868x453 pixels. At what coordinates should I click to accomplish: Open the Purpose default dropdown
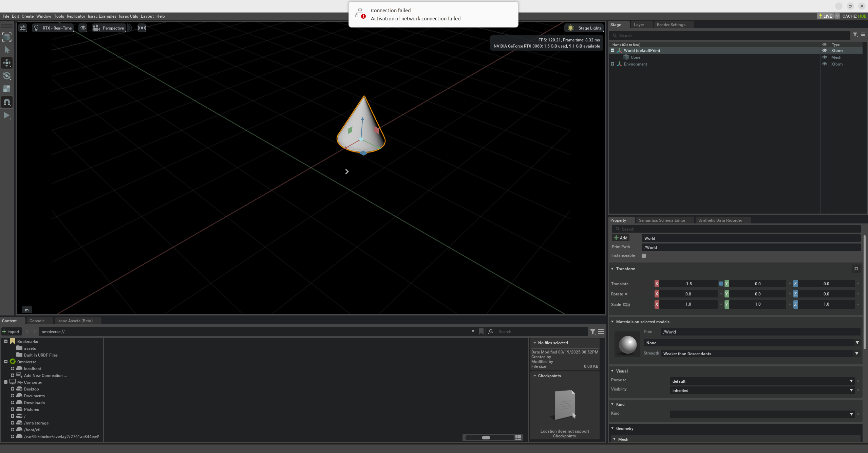pyautogui.click(x=762, y=381)
